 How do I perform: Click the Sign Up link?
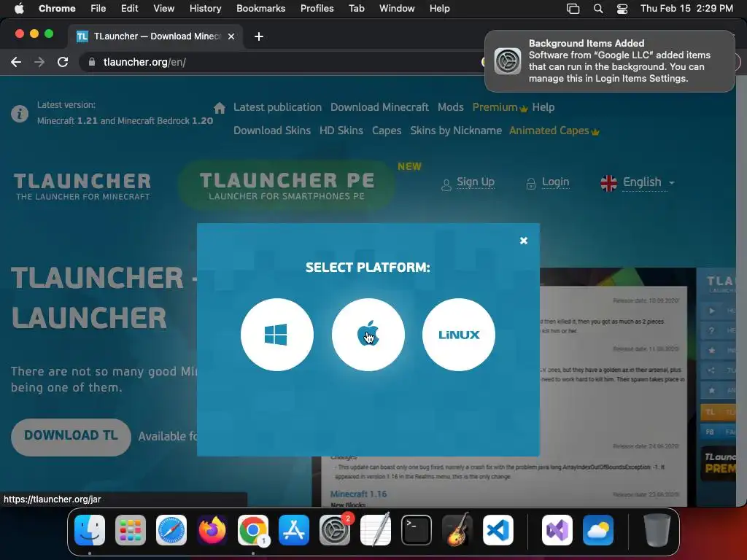[x=475, y=182]
